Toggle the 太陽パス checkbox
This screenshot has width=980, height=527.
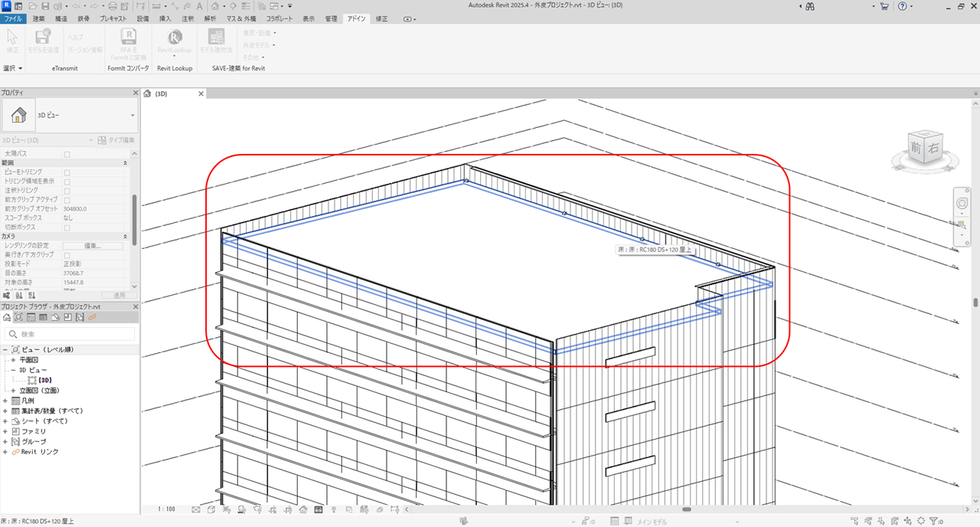67,155
